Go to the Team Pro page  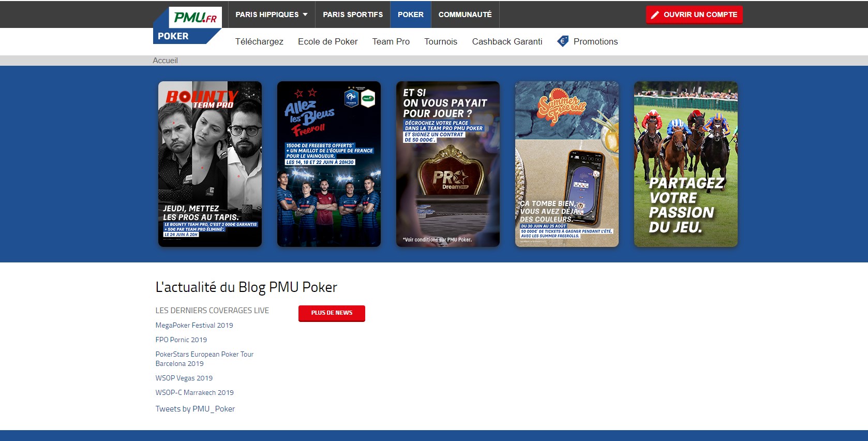point(391,41)
